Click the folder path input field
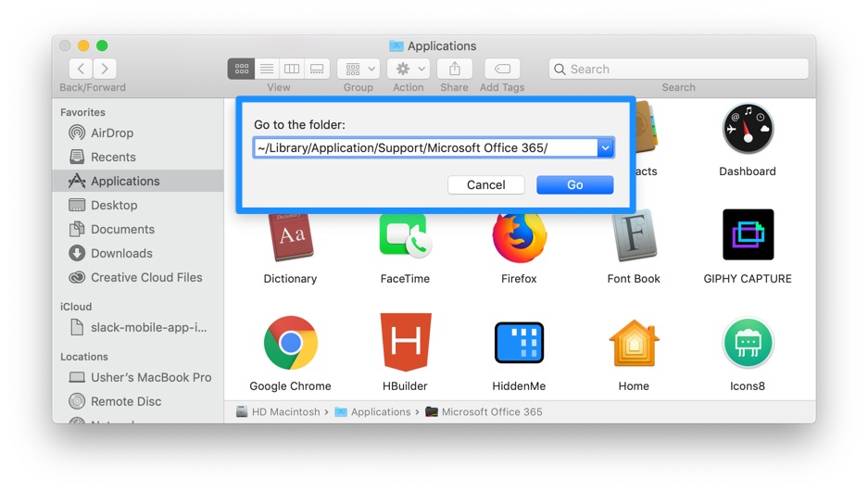 [x=425, y=147]
